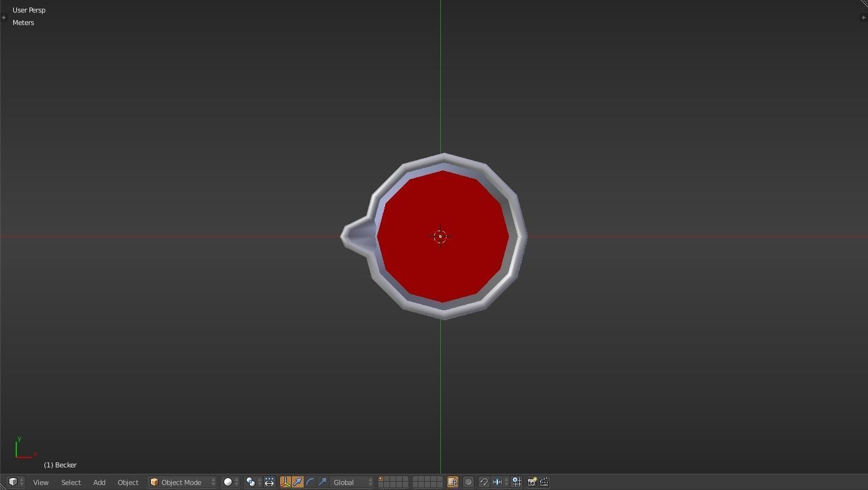Toggle lock camera and layers to scene
This screenshot has width=868, height=490.
[x=452, y=482]
